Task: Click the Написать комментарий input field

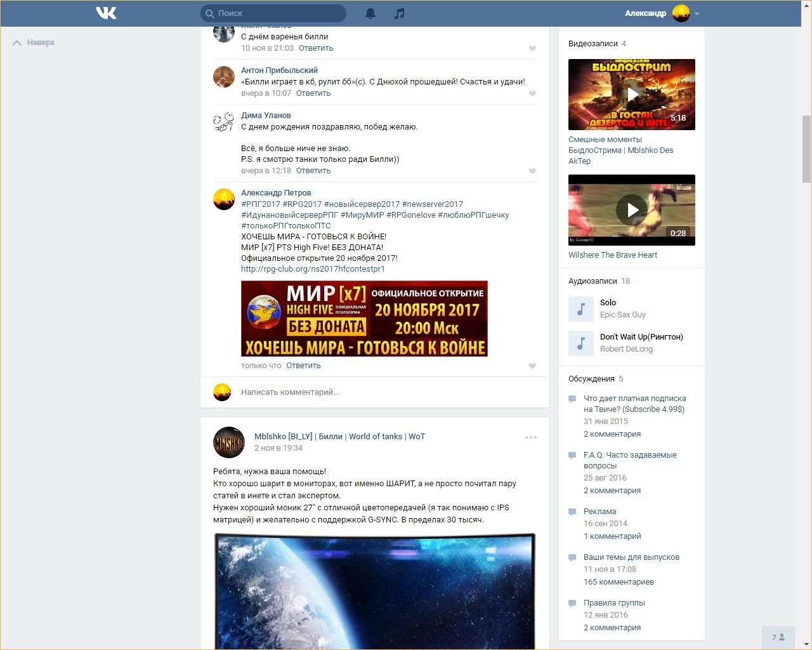Action: coord(381,392)
